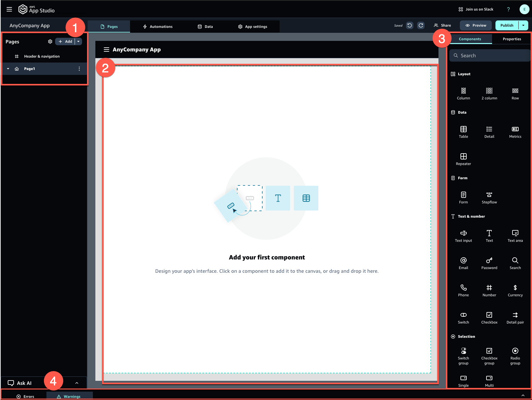Select the Email component
Viewport: 532px width, 400px height.
(x=463, y=263)
